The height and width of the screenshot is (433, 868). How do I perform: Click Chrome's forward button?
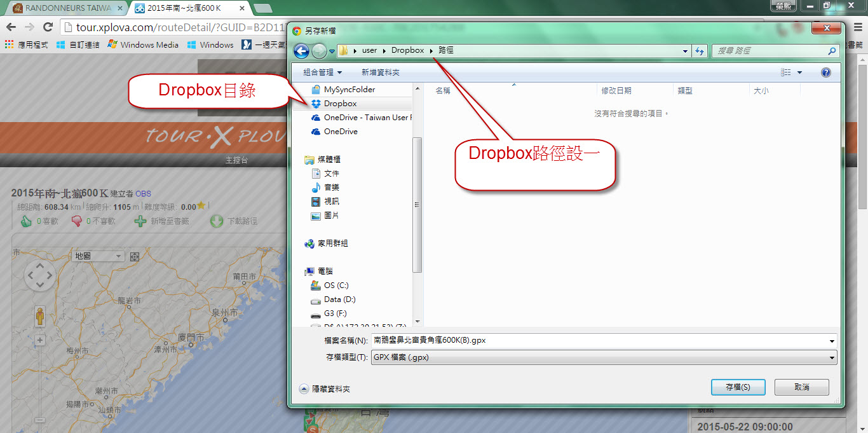click(29, 27)
